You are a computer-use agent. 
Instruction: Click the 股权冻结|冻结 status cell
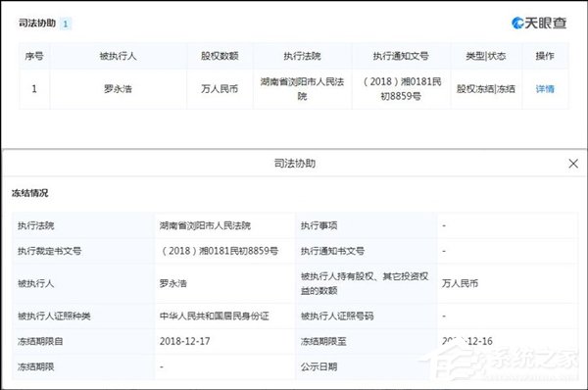click(x=486, y=89)
